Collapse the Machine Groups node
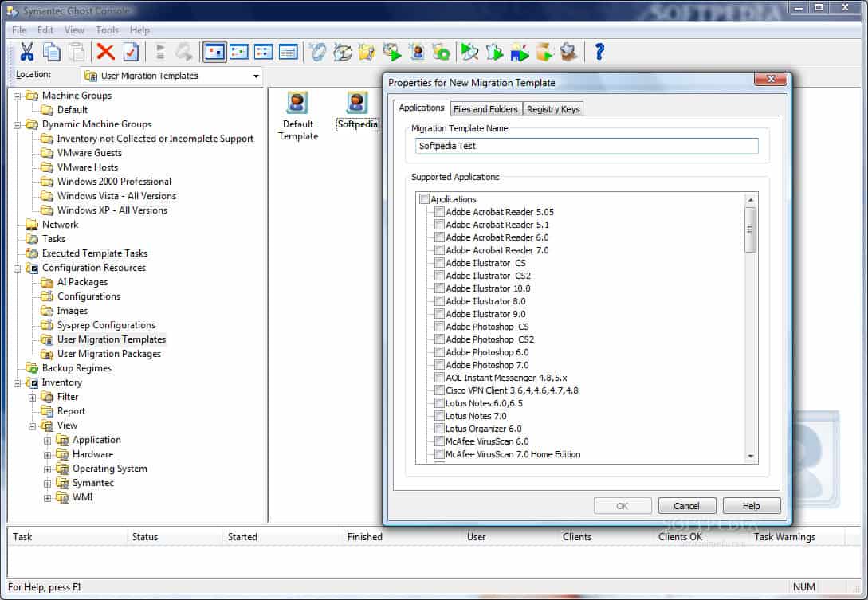The image size is (868, 600). click(18, 96)
